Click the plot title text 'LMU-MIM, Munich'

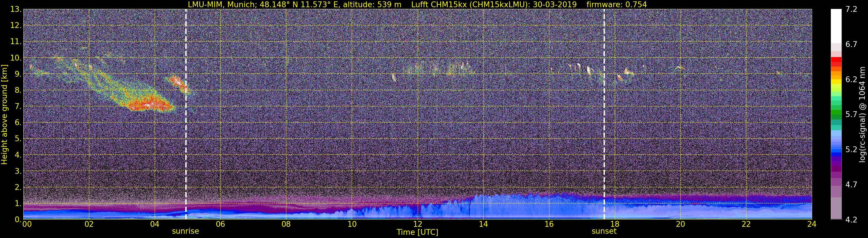coord(221,4)
